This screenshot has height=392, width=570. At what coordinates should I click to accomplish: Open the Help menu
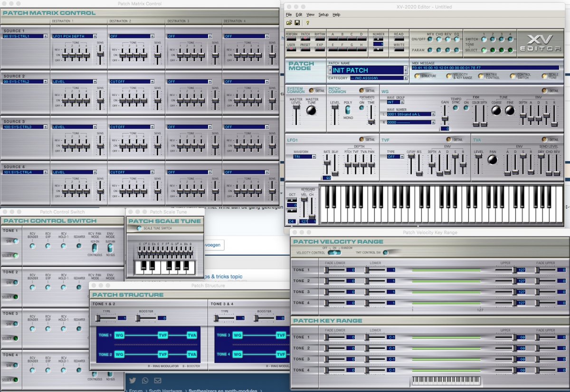pyautogui.click(x=336, y=15)
